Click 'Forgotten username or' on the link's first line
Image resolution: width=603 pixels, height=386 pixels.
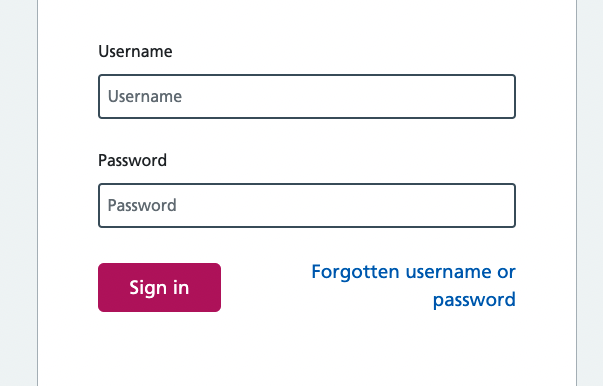pyautogui.click(x=413, y=272)
